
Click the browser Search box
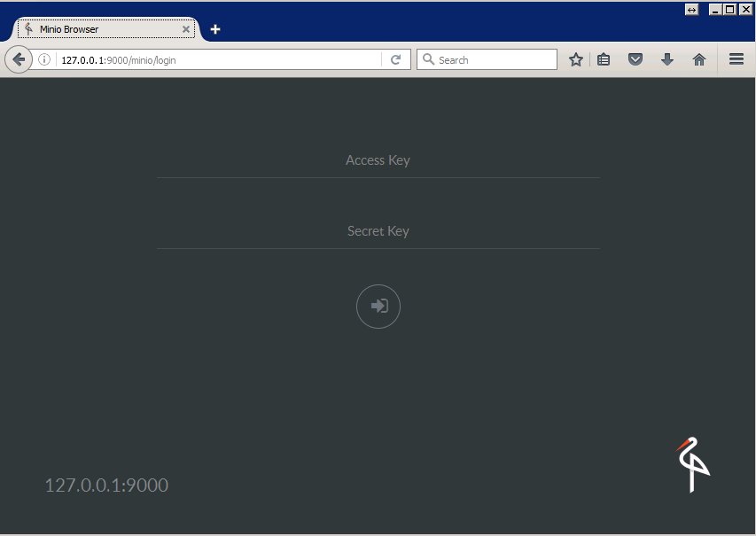[x=487, y=59]
